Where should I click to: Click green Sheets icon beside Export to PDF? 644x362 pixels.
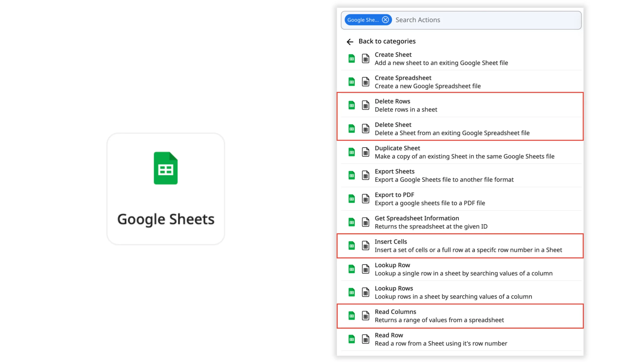[351, 199]
